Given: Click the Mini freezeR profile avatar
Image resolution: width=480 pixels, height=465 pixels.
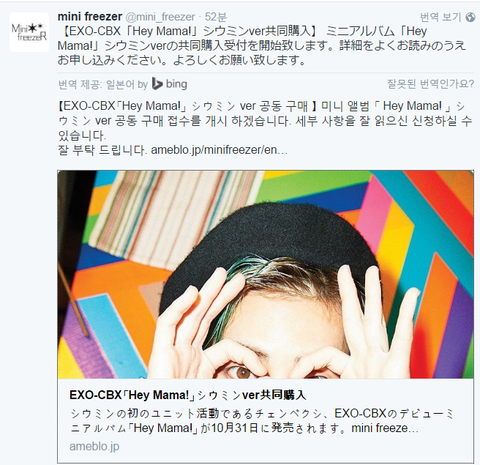Looking at the screenshot, I should tap(29, 32).
